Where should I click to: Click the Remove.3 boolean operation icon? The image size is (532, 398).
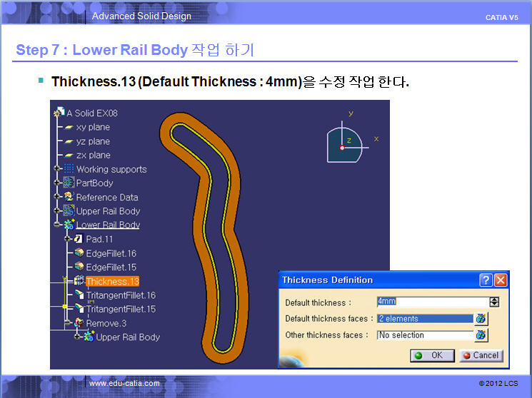pyautogui.click(x=79, y=323)
